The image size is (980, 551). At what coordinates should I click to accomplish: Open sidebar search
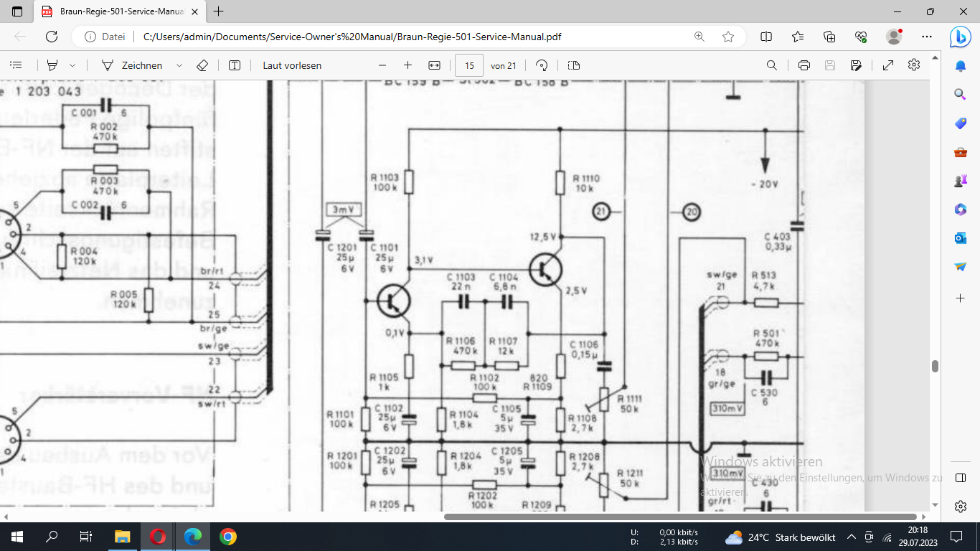point(961,95)
